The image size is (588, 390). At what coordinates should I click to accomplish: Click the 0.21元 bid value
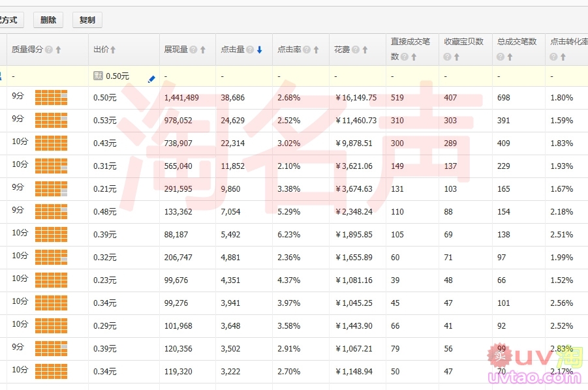point(104,189)
